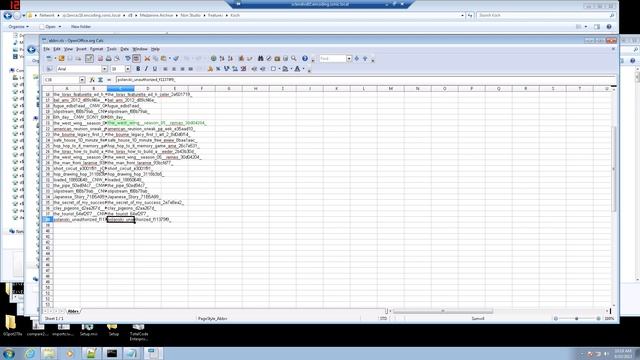Open the Window menu in Calc
640x360 pixels.
click(140, 49)
